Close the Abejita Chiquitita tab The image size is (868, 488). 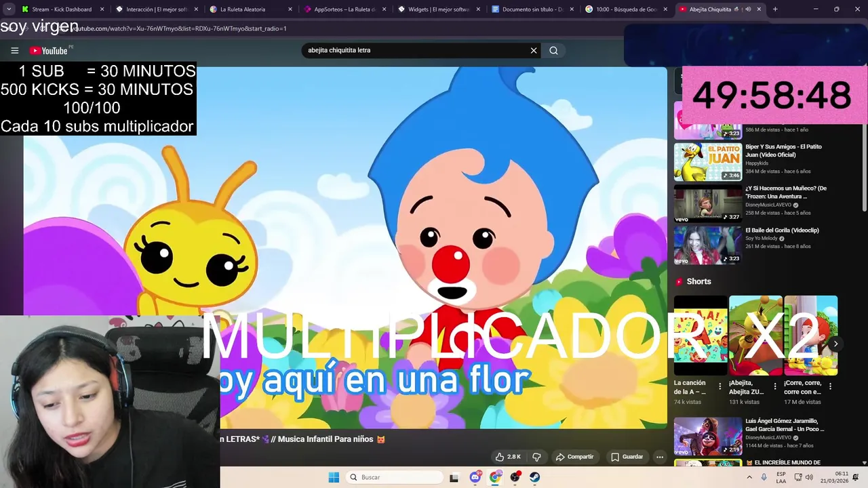[x=759, y=9]
